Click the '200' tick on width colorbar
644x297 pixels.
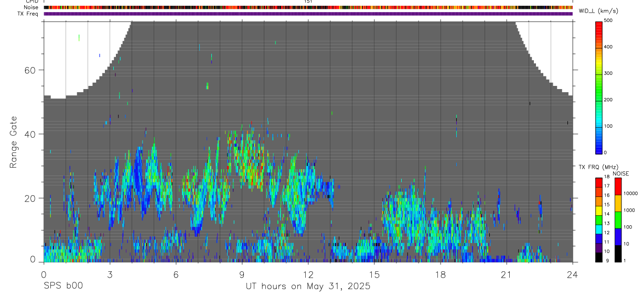[608, 100]
